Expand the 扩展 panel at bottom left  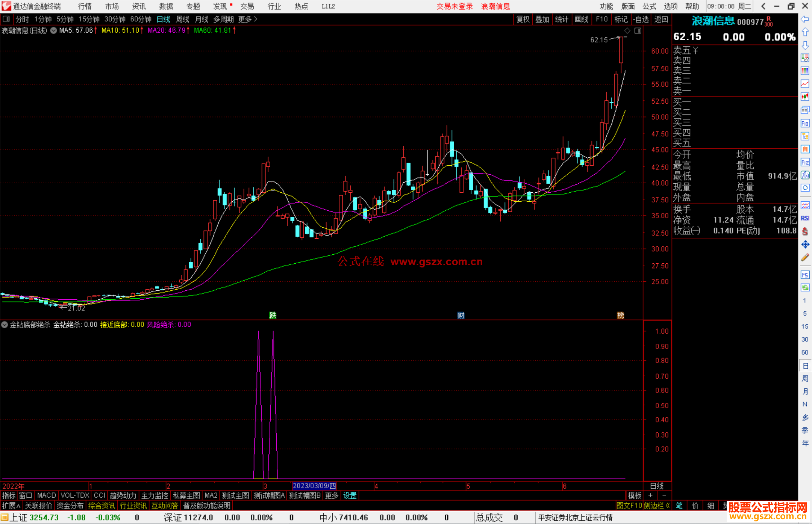(11, 506)
